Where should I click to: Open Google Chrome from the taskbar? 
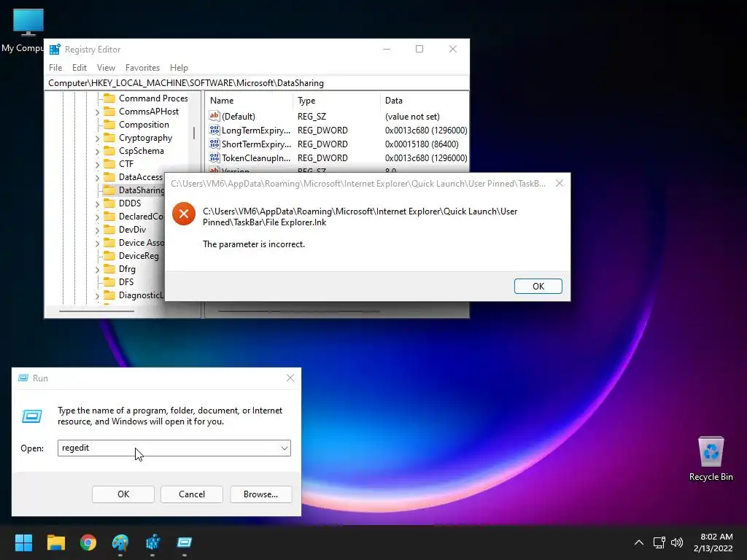(88, 542)
